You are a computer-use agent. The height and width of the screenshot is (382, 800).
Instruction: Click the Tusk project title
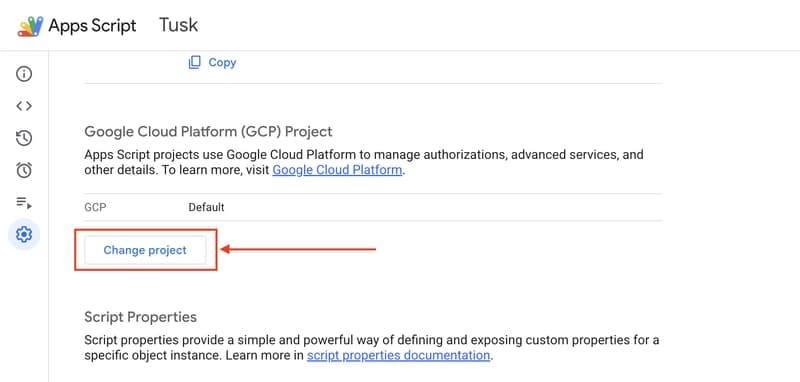pos(179,25)
